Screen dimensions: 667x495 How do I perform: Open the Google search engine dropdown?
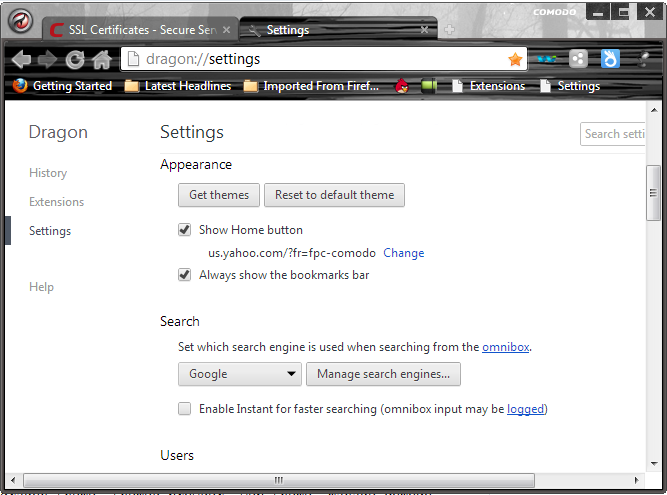click(x=239, y=374)
